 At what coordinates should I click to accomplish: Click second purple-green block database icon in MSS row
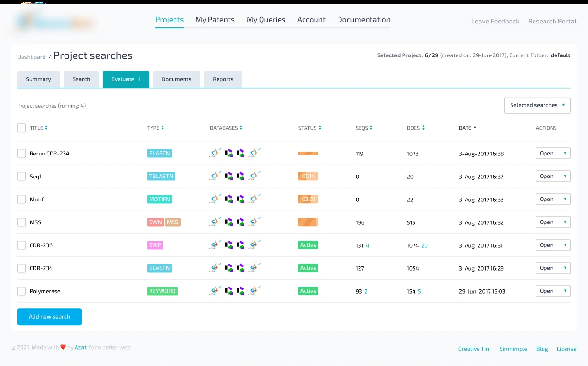coord(240,222)
